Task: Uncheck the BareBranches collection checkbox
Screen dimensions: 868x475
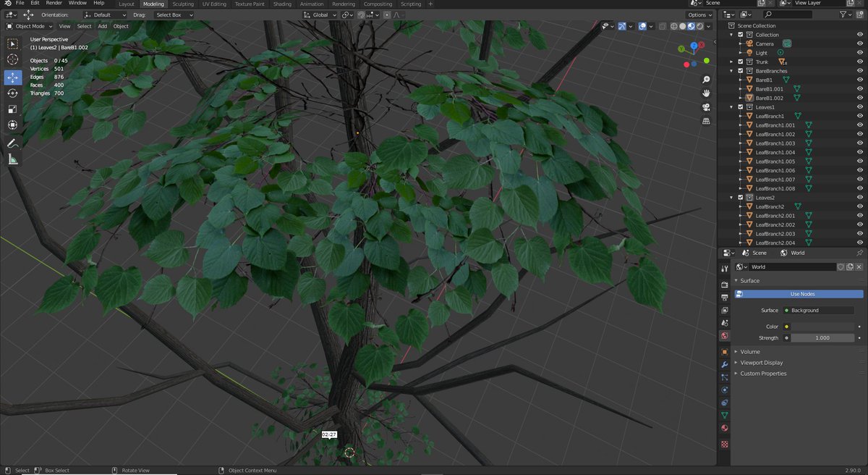Action: coord(740,71)
